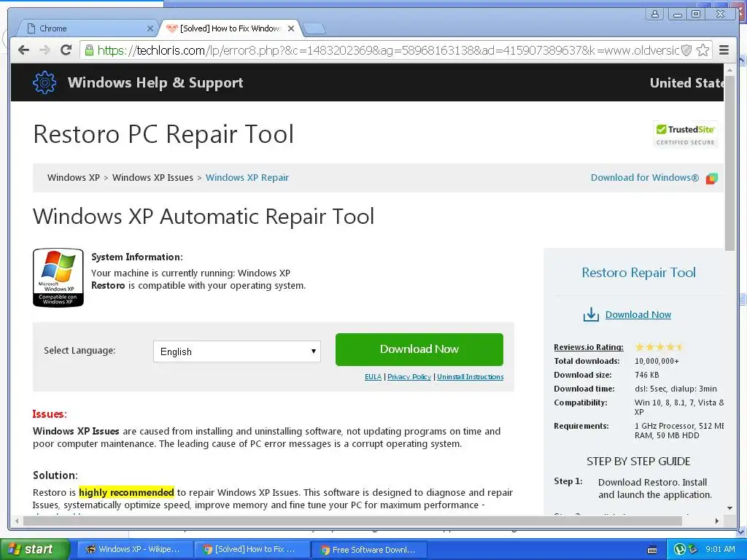Switch to '[Solved] How to Fix...' taskbar item
747x560 pixels.
[x=251, y=550]
